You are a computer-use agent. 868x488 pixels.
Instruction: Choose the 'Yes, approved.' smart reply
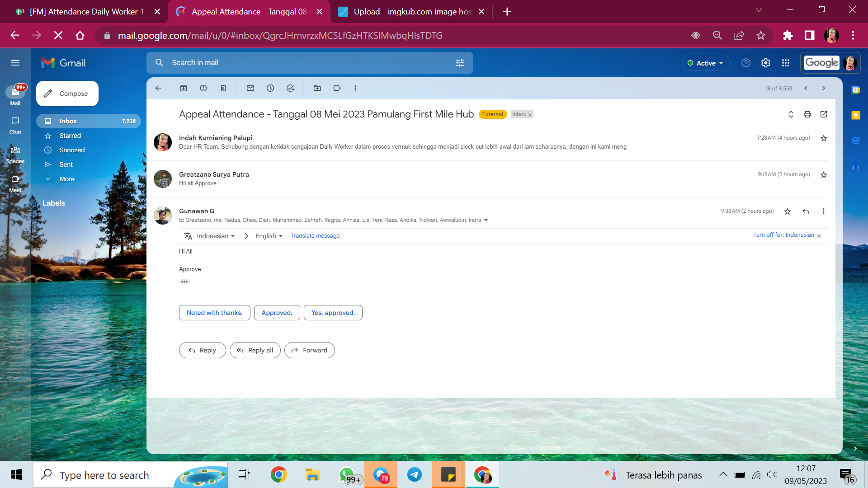(333, 313)
